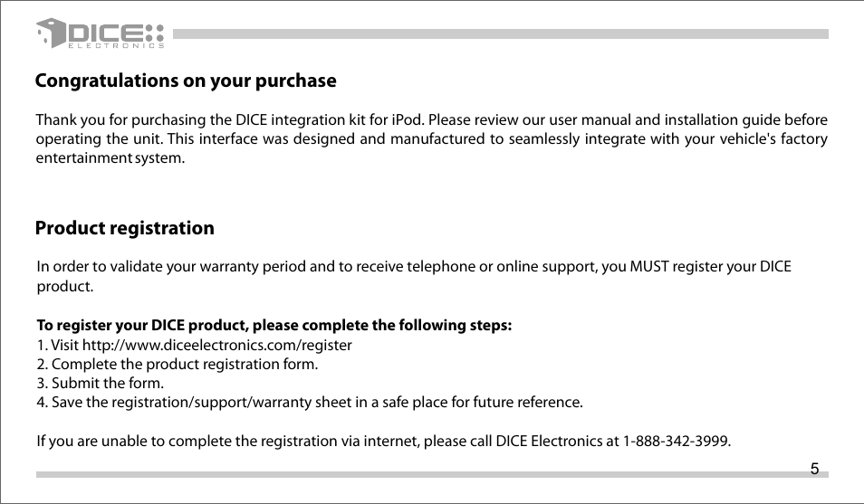The width and height of the screenshot is (864, 504).
Task: Select the Product registration heading
Action: (x=125, y=228)
